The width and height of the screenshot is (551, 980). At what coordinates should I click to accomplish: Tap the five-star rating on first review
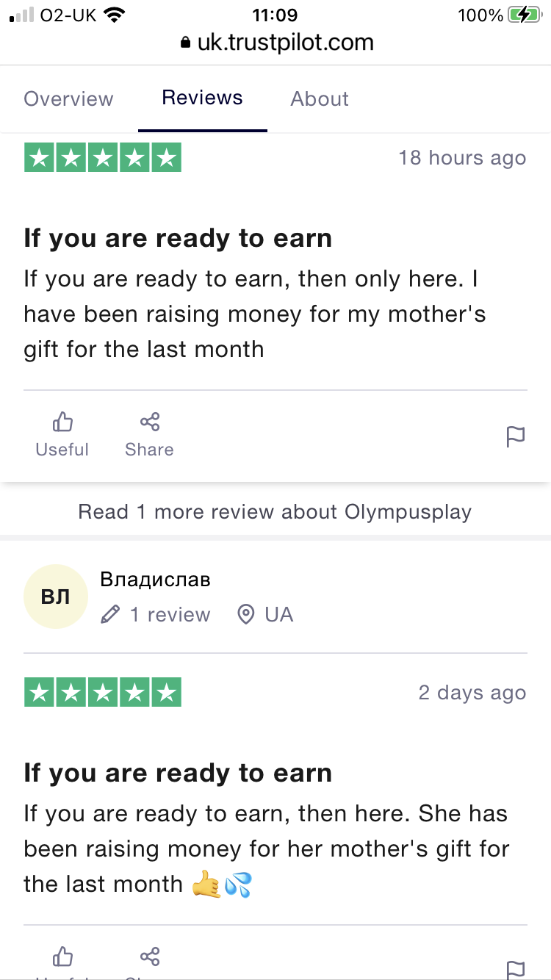click(103, 158)
